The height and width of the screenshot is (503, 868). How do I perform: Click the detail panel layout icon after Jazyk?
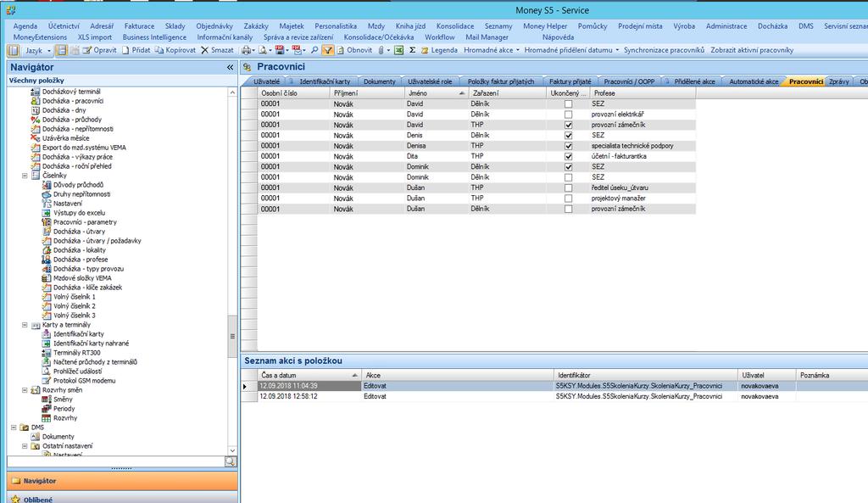click(x=62, y=50)
